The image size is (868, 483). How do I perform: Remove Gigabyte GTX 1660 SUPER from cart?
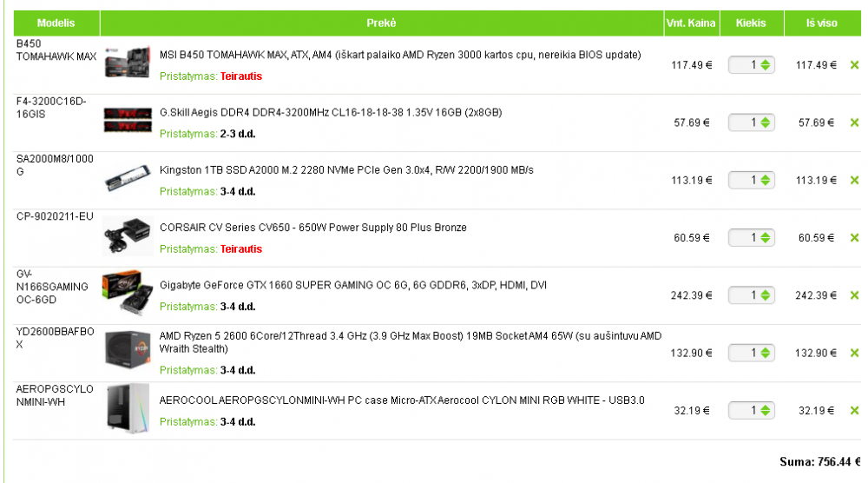point(855,295)
